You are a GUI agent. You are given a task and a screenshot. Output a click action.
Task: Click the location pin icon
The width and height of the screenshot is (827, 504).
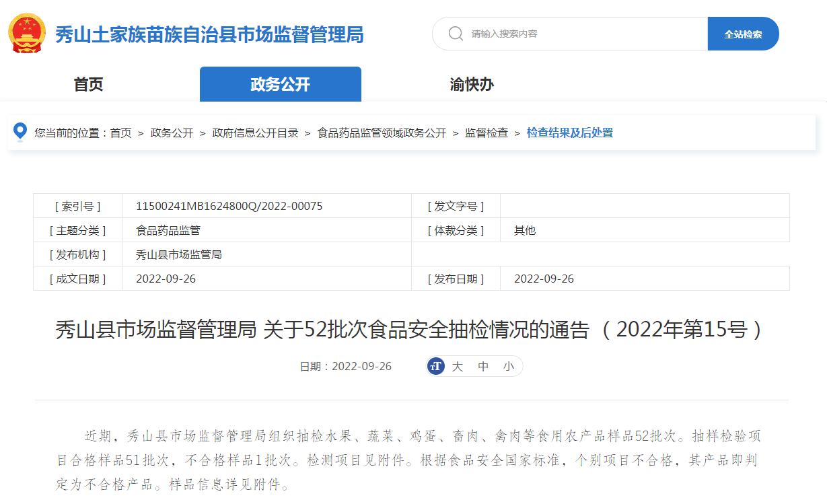(x=21, y=132)
